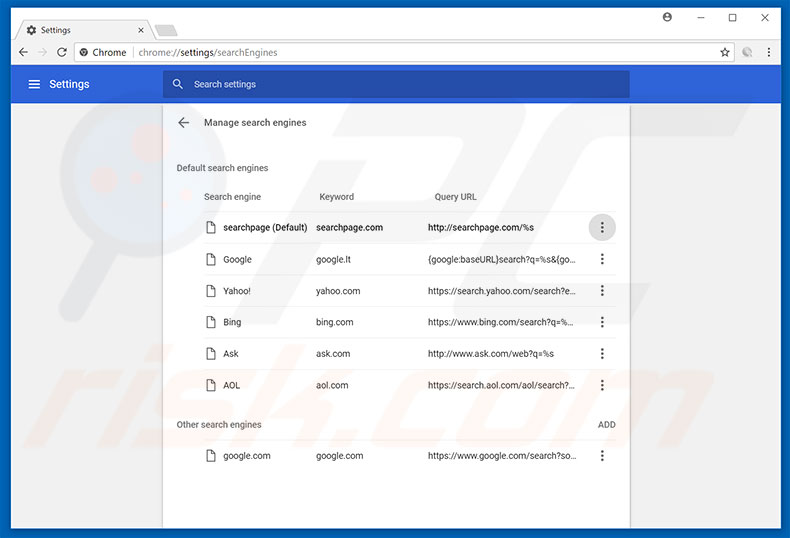This screenshot has width=790, height=538.
Task: Open the Chrome profile avatar icon
Action: click(667, 18)
